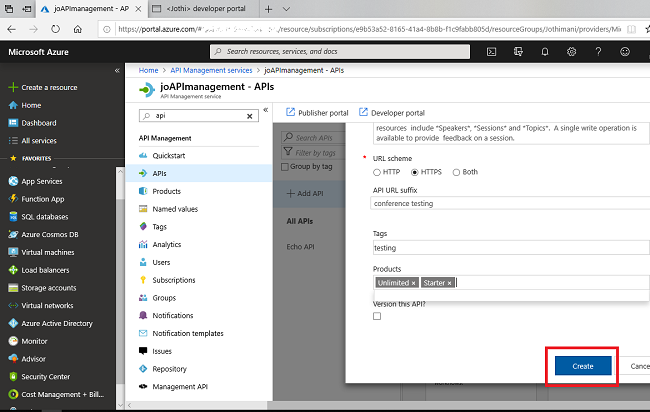Viewport: 650px width, 412px height.
Task: Open directory and subscription filter icon
Action: (518, 52)
